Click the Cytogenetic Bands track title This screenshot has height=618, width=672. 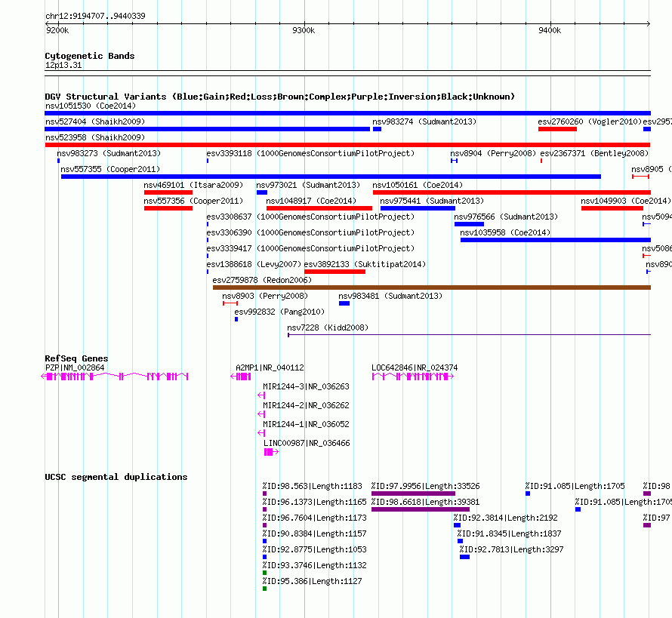90,56
